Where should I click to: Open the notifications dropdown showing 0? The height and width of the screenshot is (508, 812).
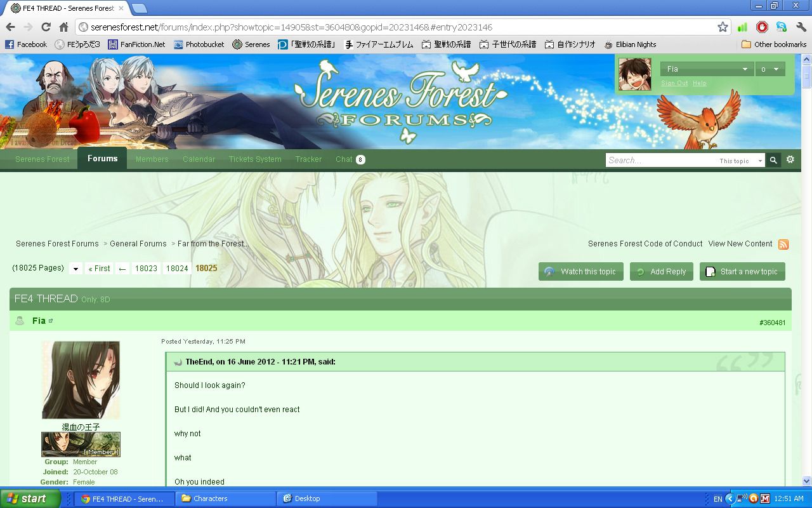769,69
